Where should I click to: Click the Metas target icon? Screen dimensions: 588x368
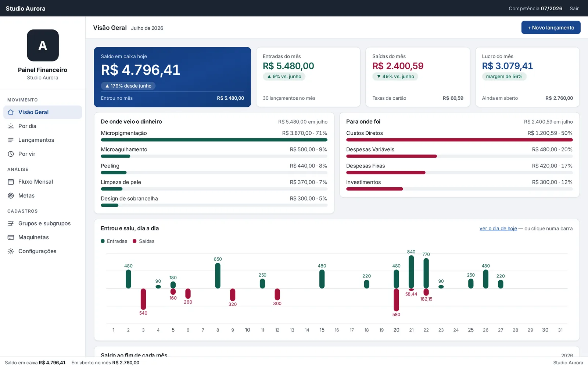(11, 196)
